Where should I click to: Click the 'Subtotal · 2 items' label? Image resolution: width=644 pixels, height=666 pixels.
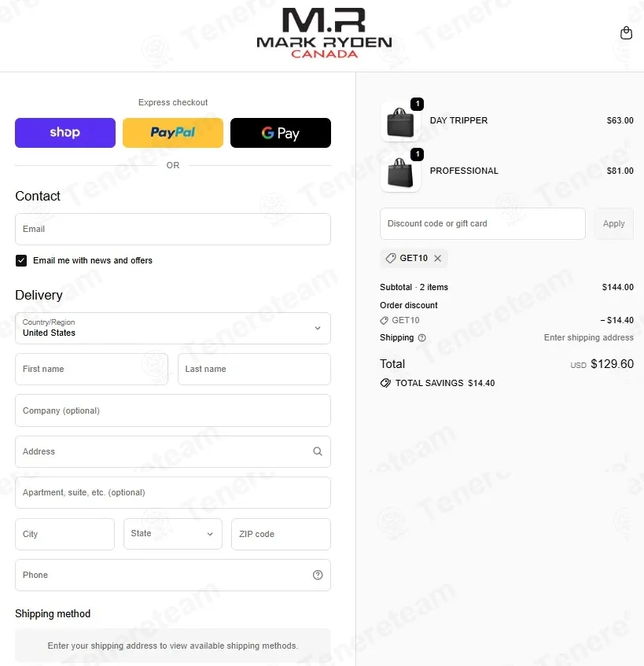click(x=414, y=287)
